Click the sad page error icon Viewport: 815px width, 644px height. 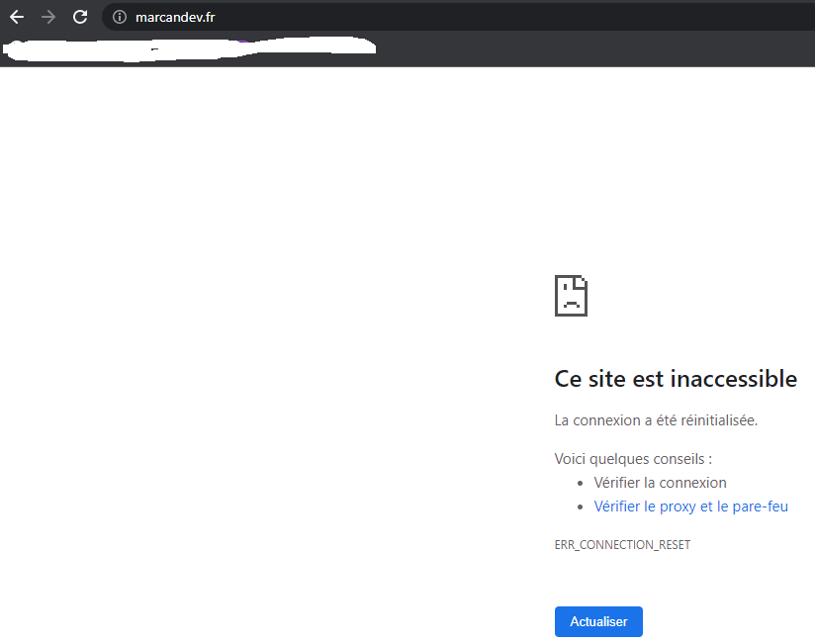click(x=572, y=296)
